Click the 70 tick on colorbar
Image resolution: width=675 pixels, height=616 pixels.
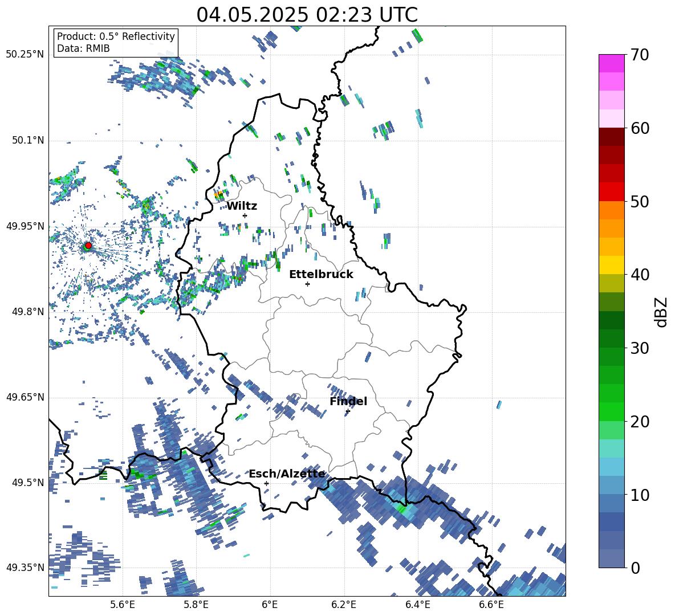pyautogui.click(x=640, y=55)
